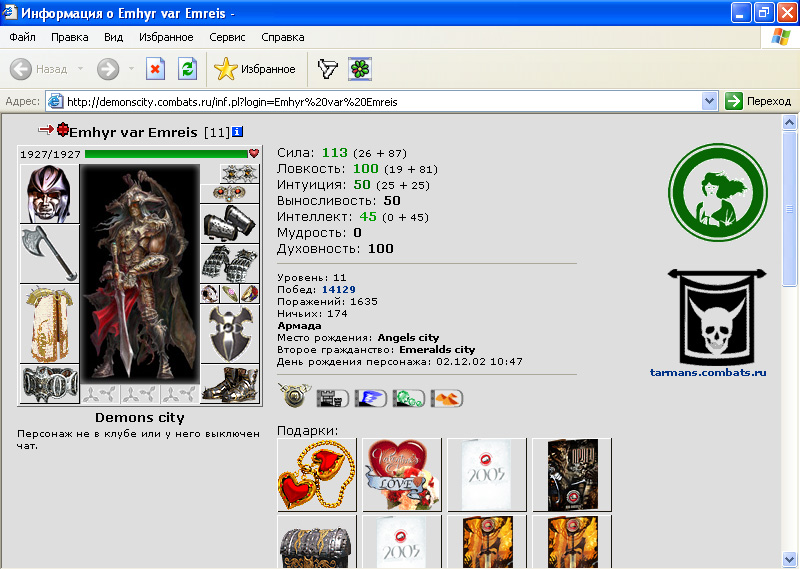Click the castle tower badge icon
Screen dimensions: 801x570
click(x=333, y=398)
